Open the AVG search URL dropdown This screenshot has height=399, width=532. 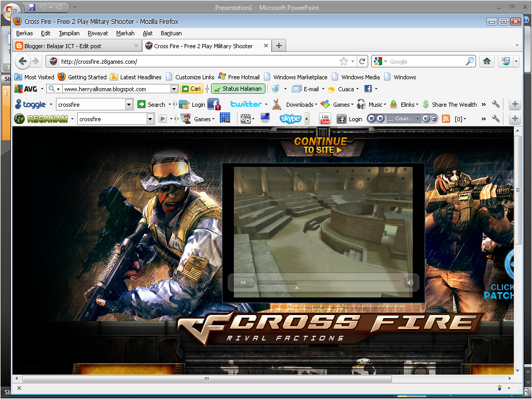(174, 89)
